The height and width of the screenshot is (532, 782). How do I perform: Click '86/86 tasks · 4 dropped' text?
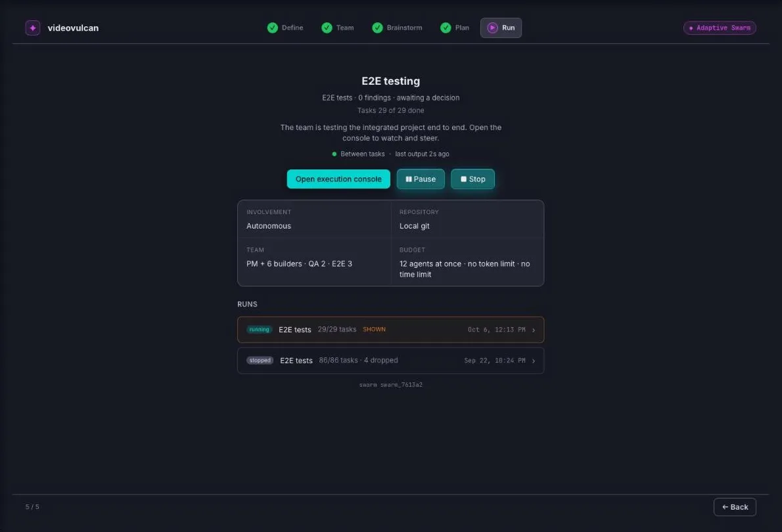pyautogui.click(x=358, y=360)
